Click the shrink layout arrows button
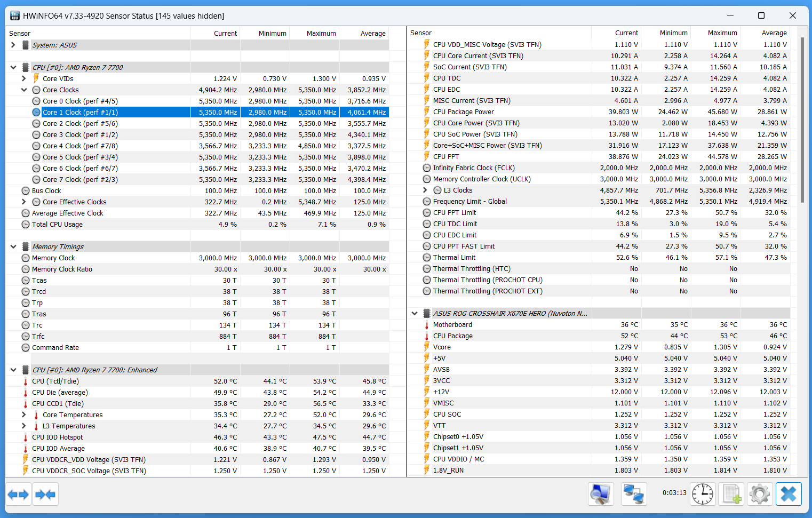This screenshot has width=812, height=518. [45, 494]
